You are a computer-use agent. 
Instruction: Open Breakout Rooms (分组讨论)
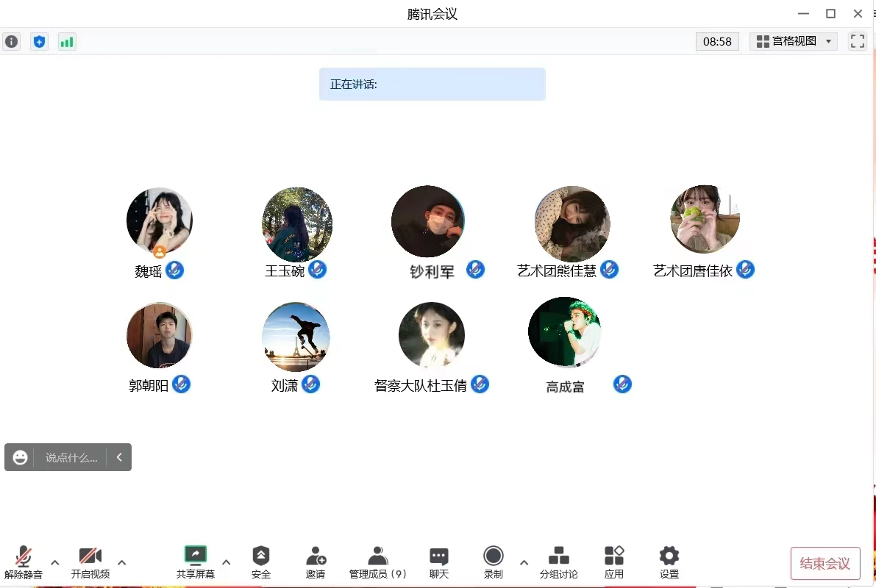click(x=559, y=562)
